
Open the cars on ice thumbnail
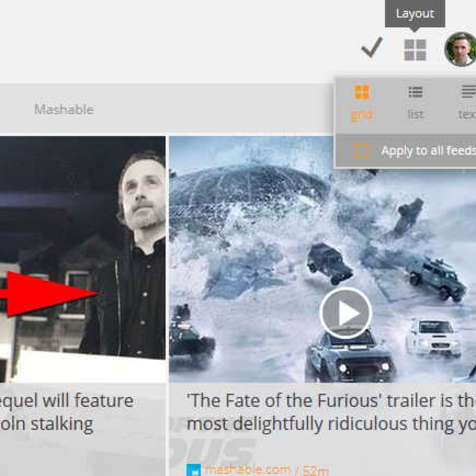click(x=323, y=259)
